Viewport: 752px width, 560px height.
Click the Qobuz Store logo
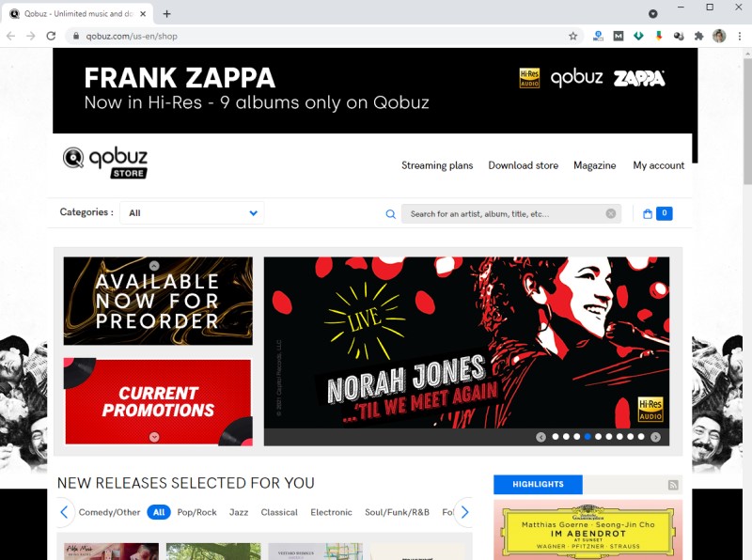[x=105, y=163]
